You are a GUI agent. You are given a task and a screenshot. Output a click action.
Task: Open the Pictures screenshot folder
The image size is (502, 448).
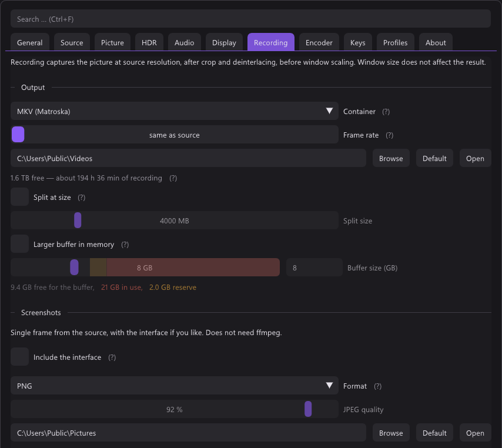pos(475,433)
